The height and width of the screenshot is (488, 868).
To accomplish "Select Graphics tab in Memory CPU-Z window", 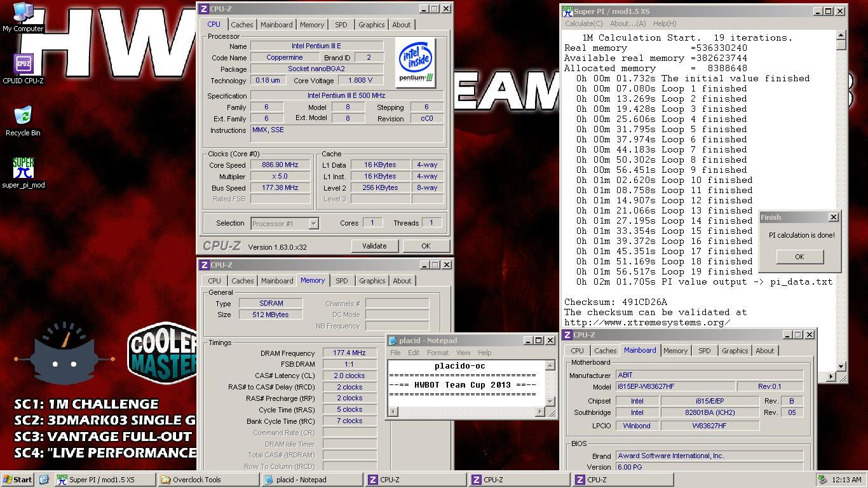I will point(372,281).
